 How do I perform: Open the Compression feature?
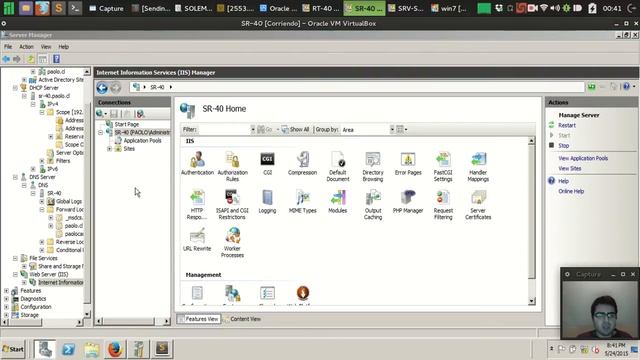pyautogui.click(x=302, y=163)
